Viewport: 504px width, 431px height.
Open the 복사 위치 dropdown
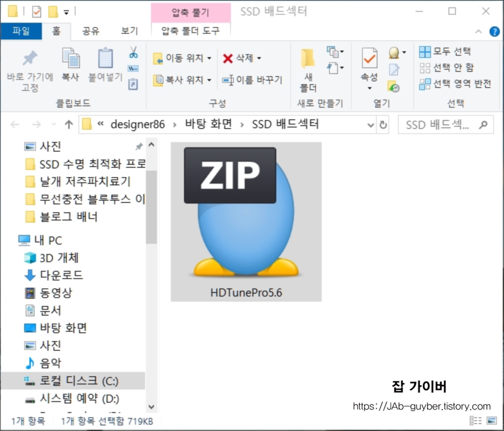(x=182, y=80)
